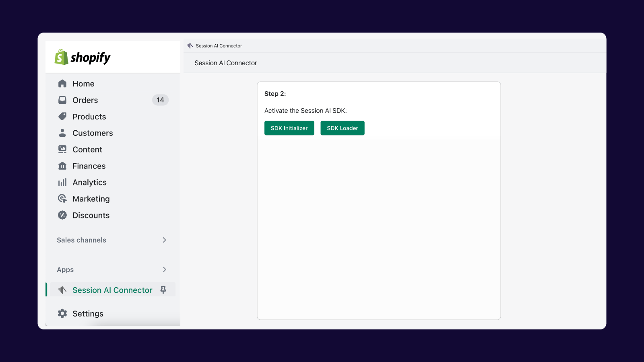The width and height of the screenshot is (644, 362).
Task: Click the Home house icon
Action: pyautogui.click(x=62, y=84)
